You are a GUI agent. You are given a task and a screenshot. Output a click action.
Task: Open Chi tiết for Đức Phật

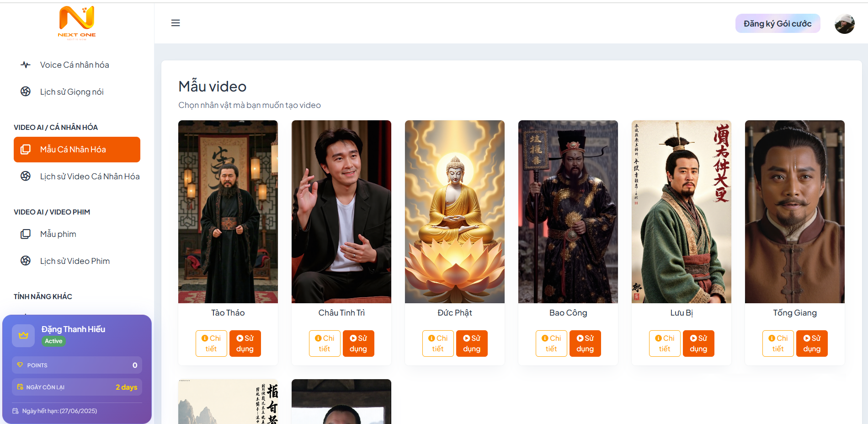click(438, 343)
